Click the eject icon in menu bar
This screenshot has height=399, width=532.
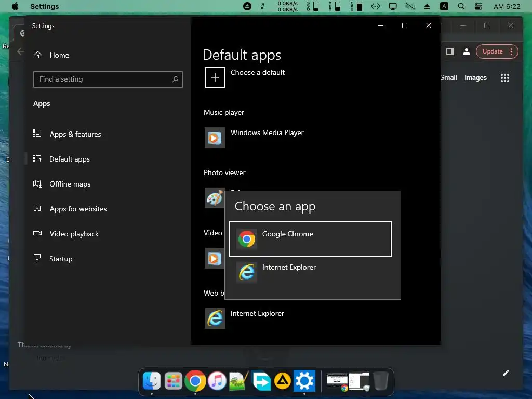[x=427, y=6]
